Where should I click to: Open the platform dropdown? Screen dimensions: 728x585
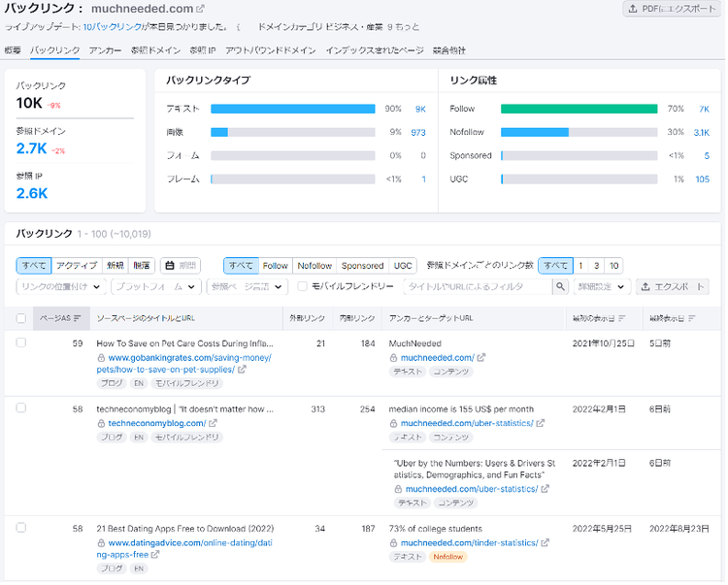pyautogui.click(x=156, y=287)
